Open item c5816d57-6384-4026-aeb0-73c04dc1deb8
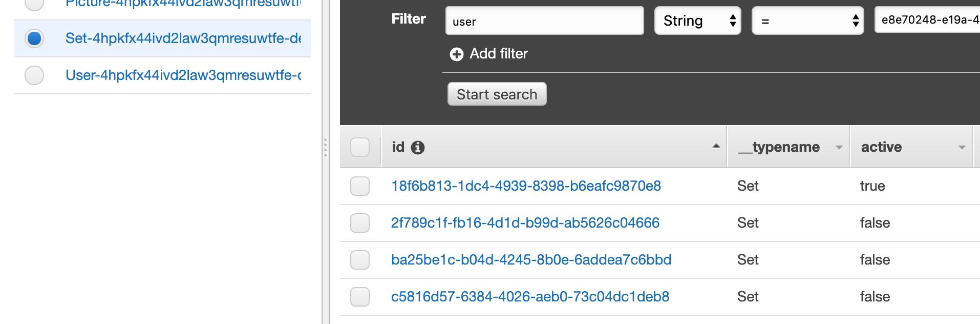The image size is (980, 324). tap(530, 297)
